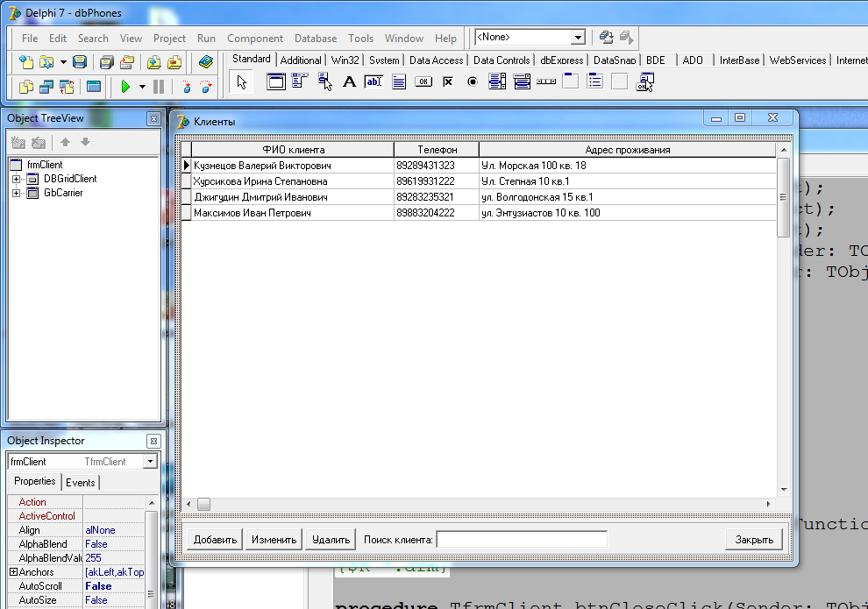Pick the Frames component in palette
Viewport: 868px width, 609px height.
[x=275, y=81]
